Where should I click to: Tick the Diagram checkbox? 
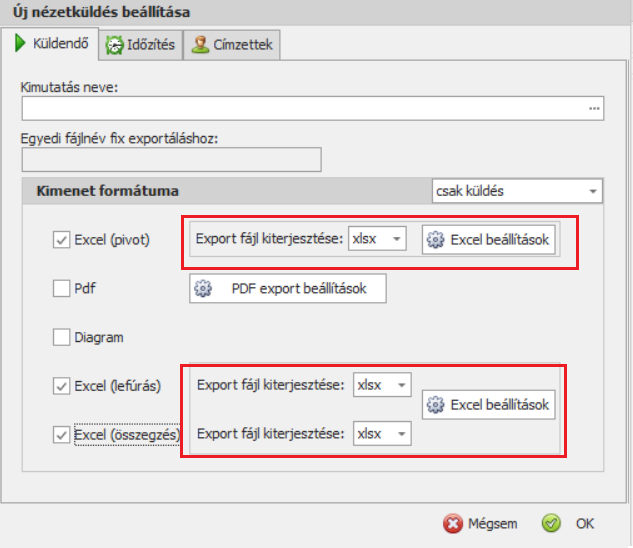pos(61,338)
